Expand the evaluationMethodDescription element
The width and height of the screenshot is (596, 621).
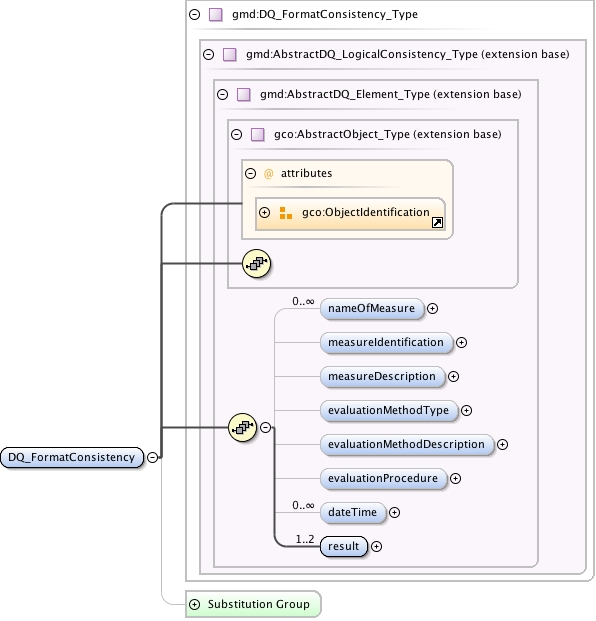coord(503,445)
